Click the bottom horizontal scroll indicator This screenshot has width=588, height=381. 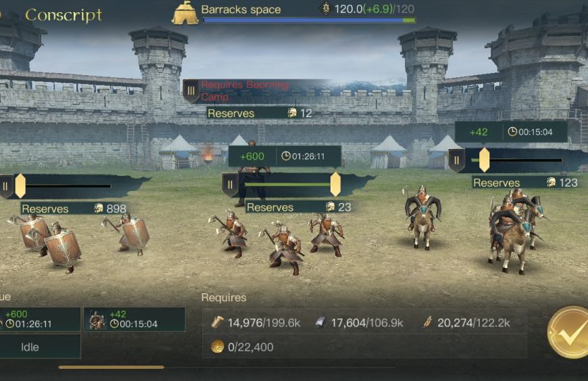coord(111,367)
